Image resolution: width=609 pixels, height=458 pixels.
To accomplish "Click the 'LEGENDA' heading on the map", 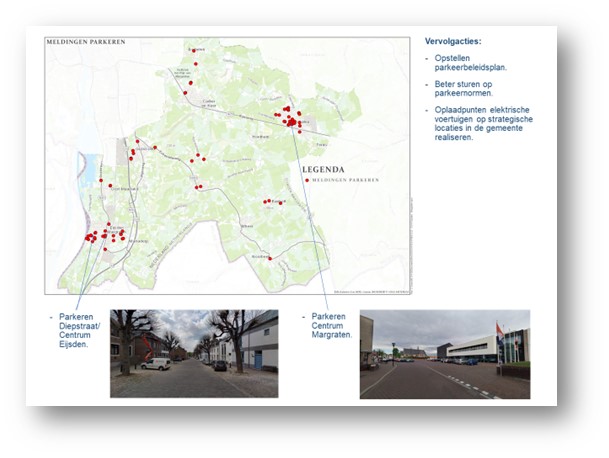I will click(x=323, y=169).
